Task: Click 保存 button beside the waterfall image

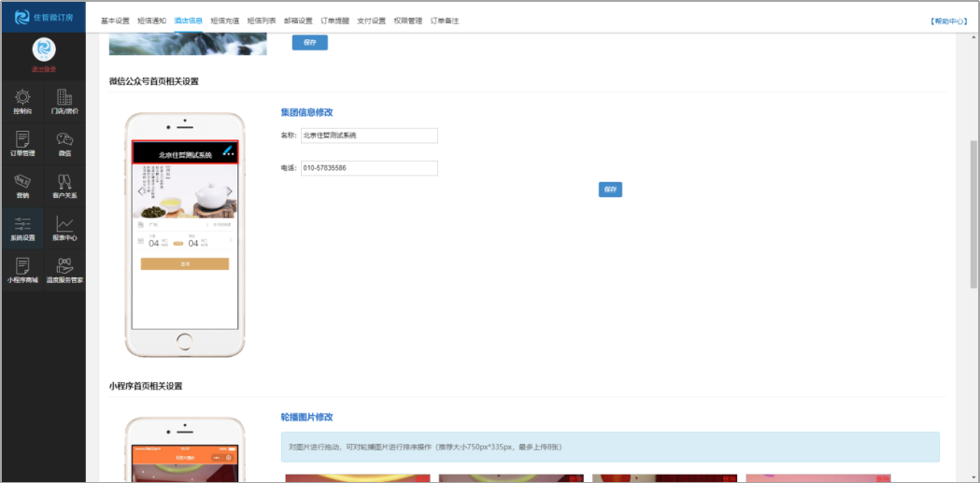Action: coord(310,42)
